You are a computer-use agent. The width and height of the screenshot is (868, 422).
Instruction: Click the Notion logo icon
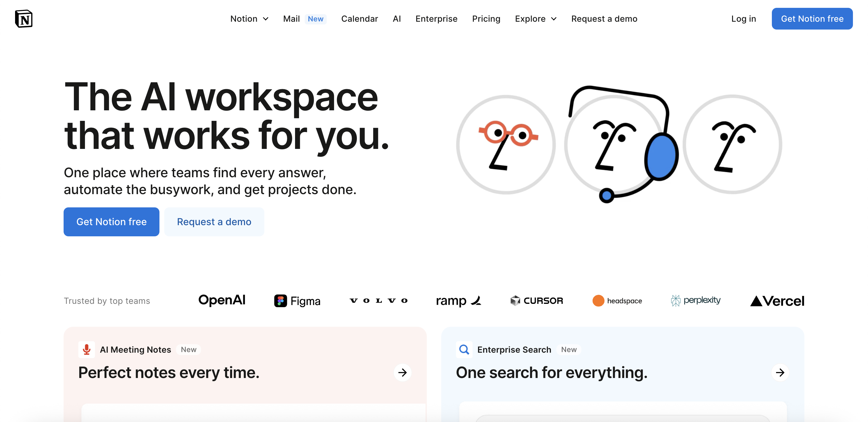24,19
